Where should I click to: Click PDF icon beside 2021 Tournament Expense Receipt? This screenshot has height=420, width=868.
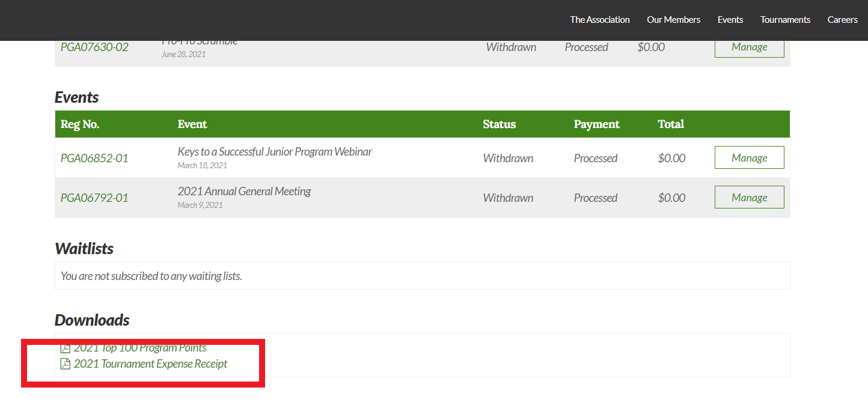pyautogui.click(x=66, y=364)
